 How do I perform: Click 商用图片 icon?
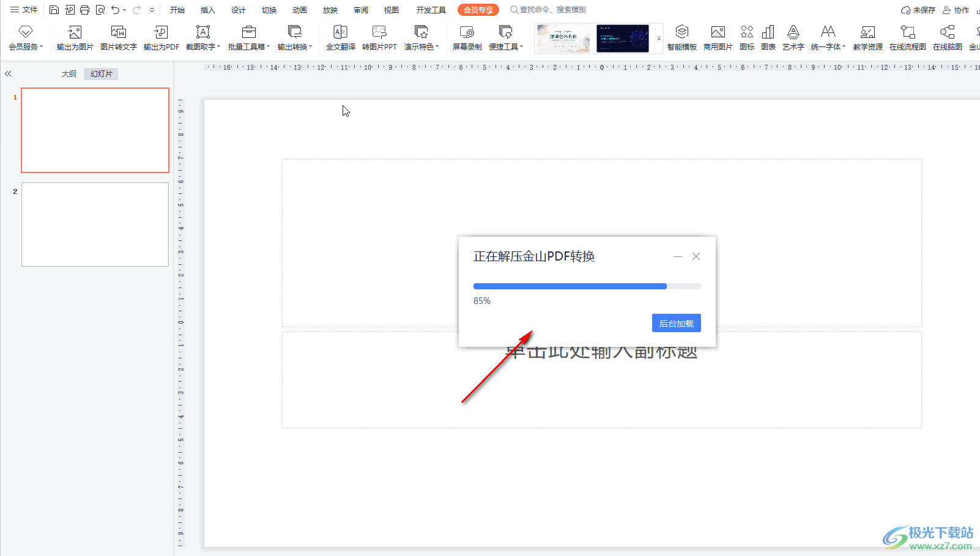(x=718, y=38)
